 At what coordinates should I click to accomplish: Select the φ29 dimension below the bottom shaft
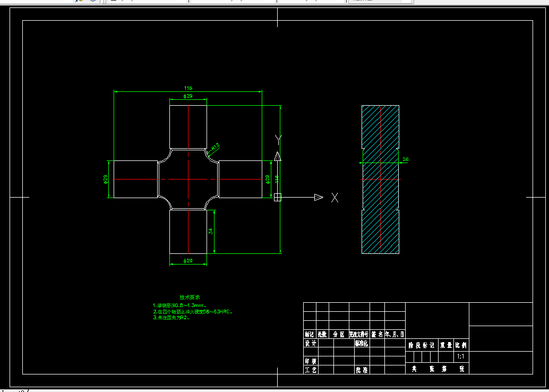coord(188,261)
